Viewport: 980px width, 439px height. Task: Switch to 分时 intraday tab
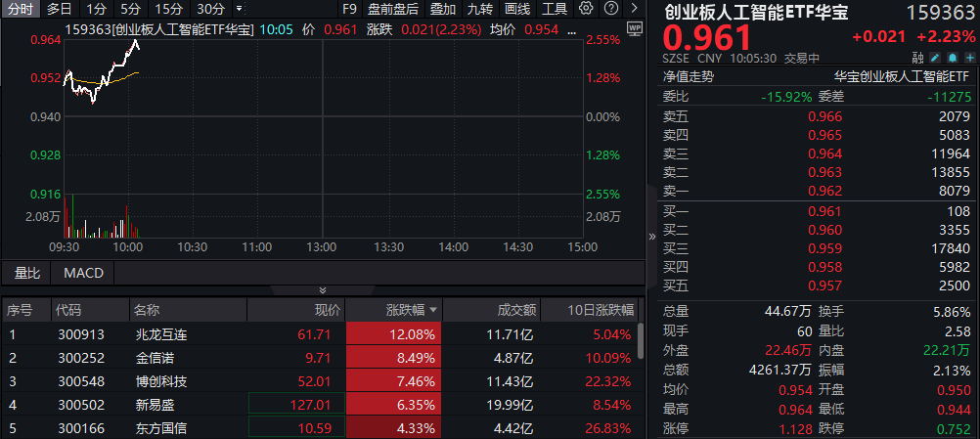click(20, 9)
